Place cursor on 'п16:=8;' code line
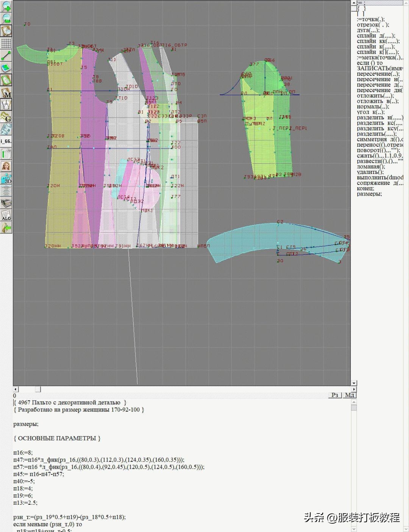The image size is (409, 532). [23, 452]
